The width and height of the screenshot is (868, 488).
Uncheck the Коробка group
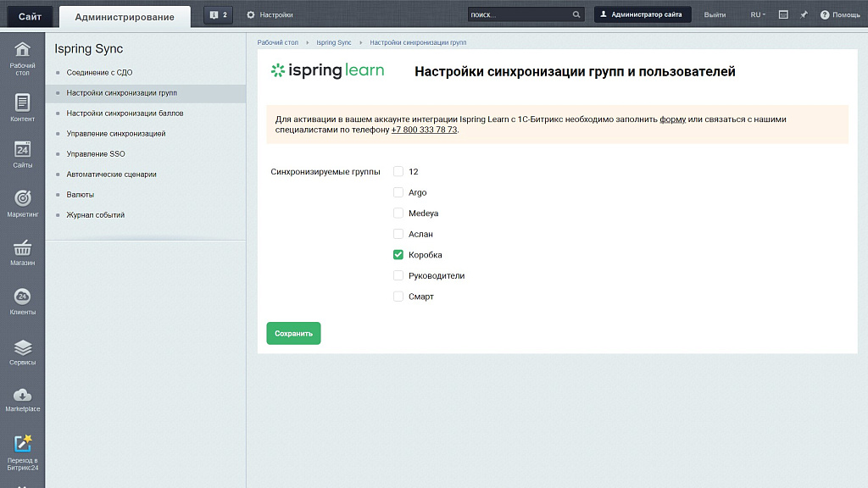(x=398, y=254)
